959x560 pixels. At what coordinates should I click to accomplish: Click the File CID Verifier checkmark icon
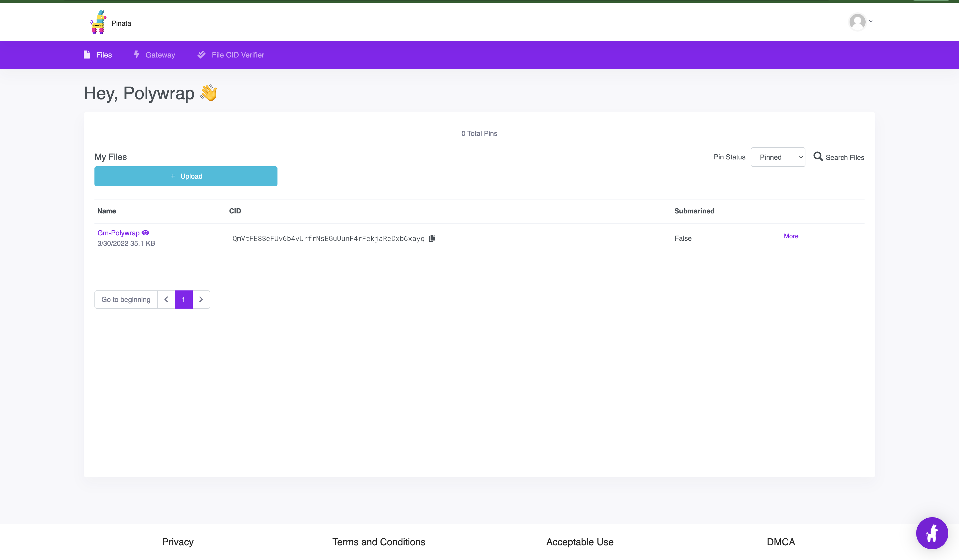(x=202, y=55)
